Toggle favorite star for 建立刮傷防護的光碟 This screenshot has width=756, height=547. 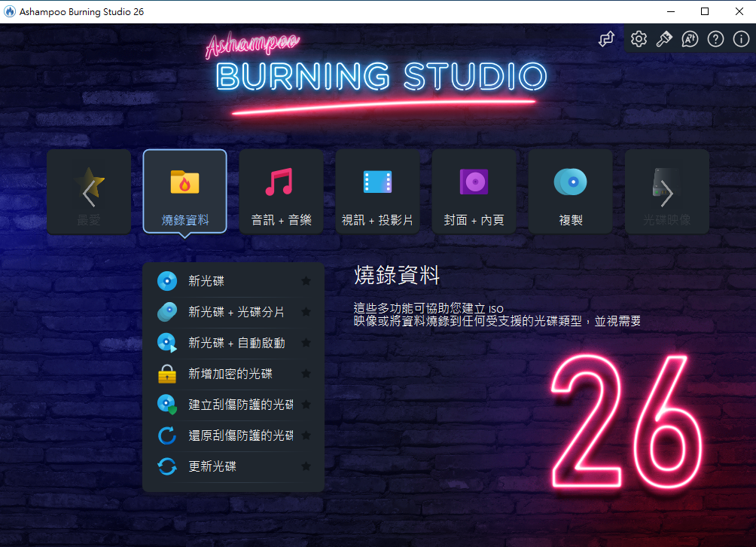coord(306,404)
